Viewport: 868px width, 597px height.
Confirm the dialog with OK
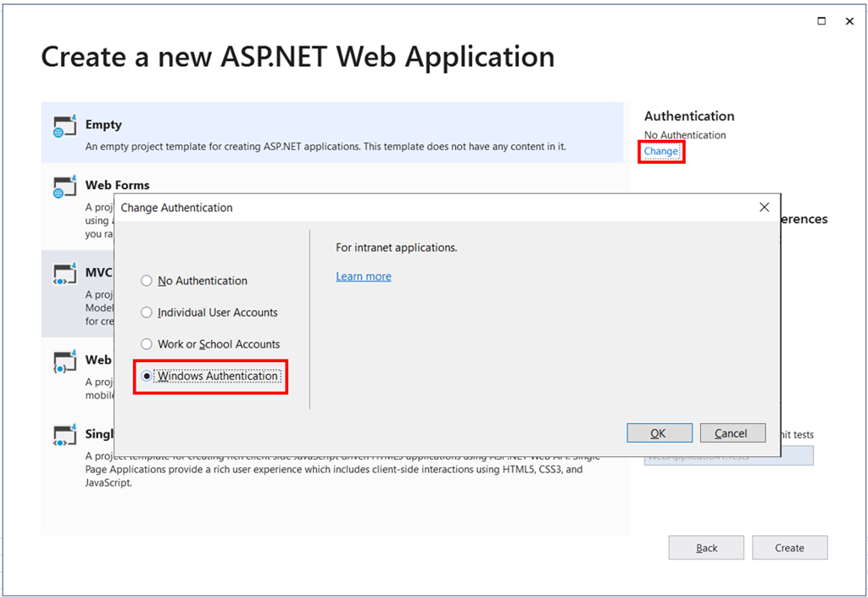[658, 433]
